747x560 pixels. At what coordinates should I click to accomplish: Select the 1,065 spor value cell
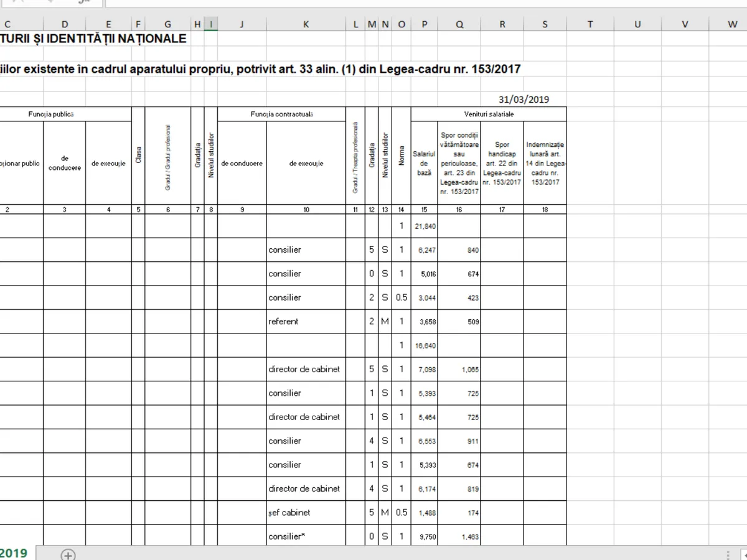click(x=459, y=370)
